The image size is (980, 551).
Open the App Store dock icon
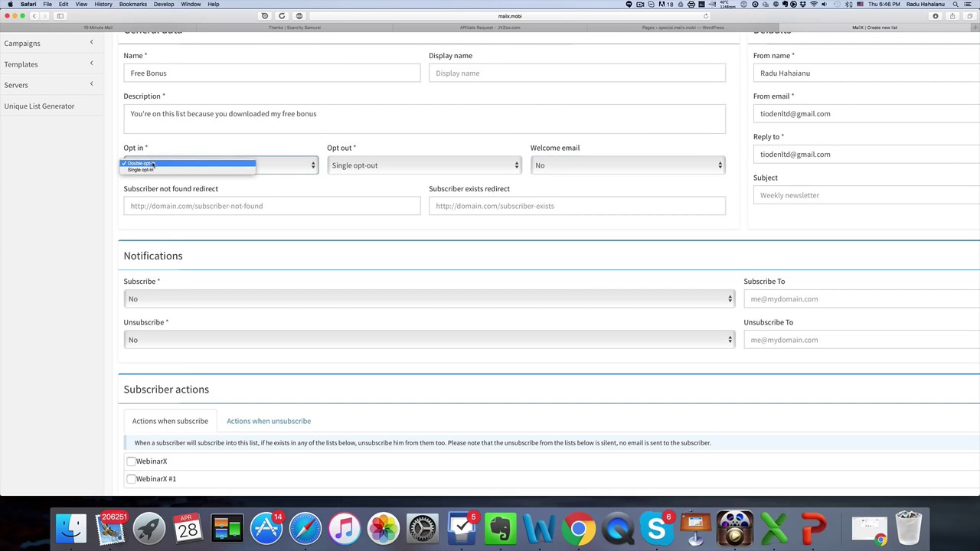point(266,529)
